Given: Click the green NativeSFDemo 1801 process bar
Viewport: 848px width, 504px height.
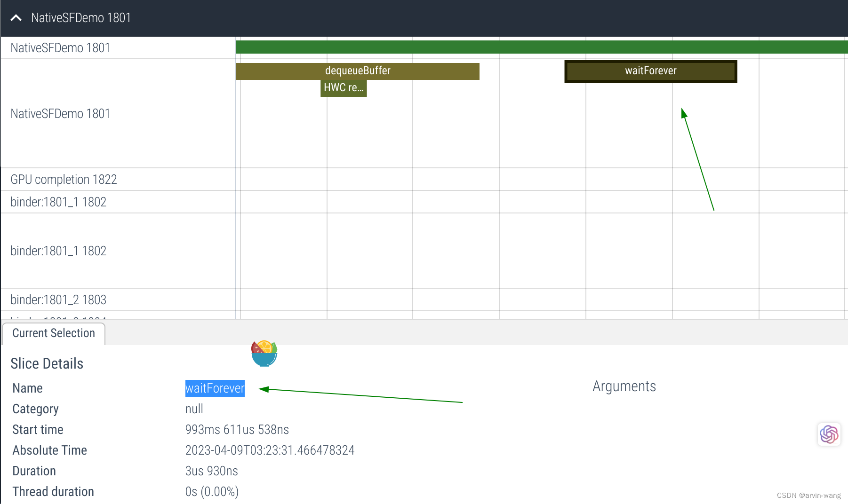Looking at the screenshot, I should click(542, 47).
